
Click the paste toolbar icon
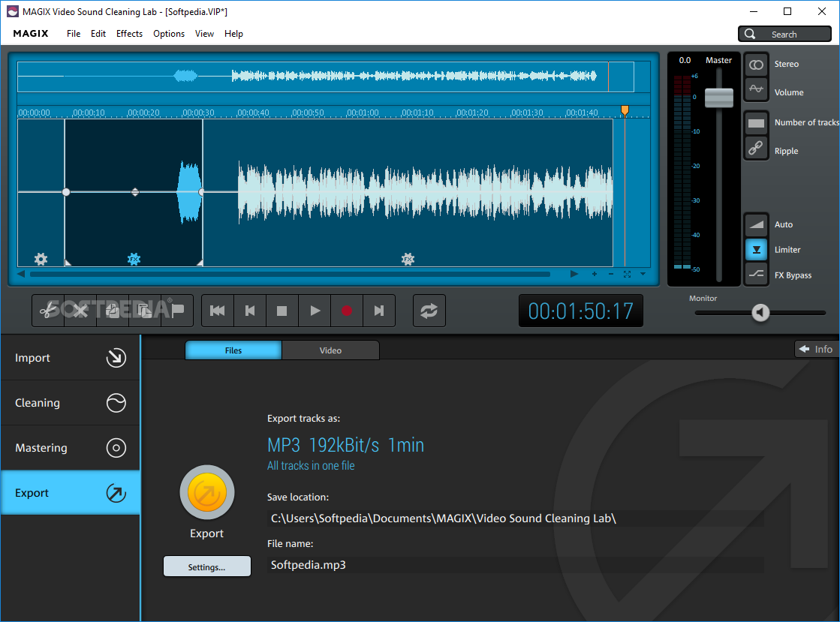point(145,311)
